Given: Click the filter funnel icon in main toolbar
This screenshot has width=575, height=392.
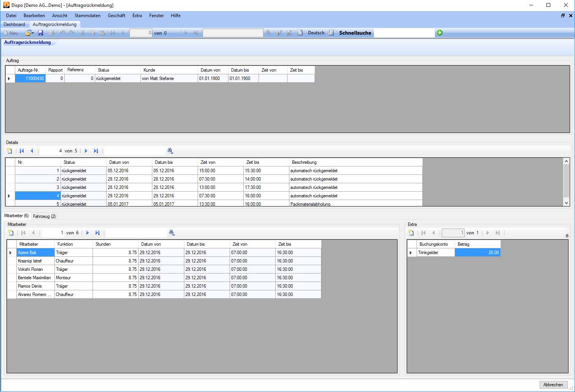Looking at the screenshot, I should [x=279, y=33].
